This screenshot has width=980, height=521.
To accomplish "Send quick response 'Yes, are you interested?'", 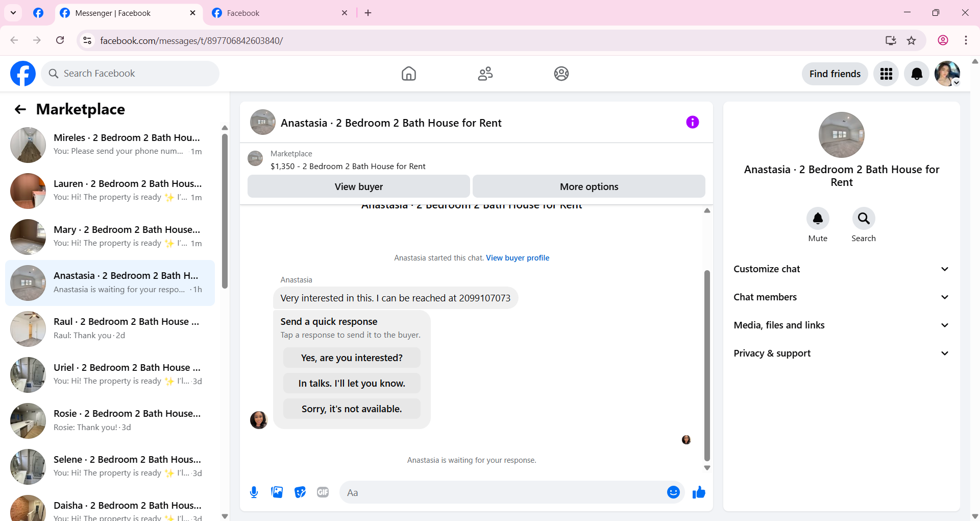I will click(352, 358).
